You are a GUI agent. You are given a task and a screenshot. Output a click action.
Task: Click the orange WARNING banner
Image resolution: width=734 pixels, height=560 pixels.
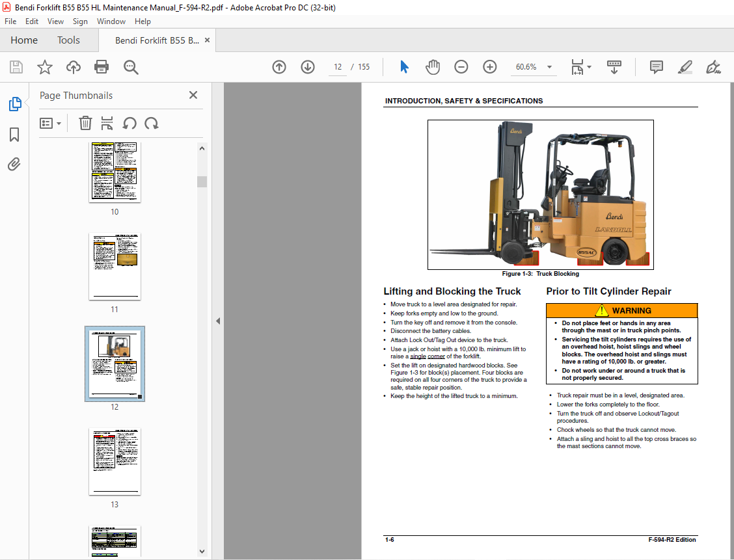[x=621, y=311]
